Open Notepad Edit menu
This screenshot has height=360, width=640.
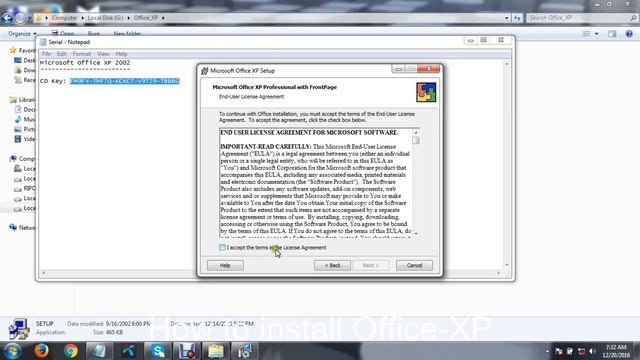[61, 54]
